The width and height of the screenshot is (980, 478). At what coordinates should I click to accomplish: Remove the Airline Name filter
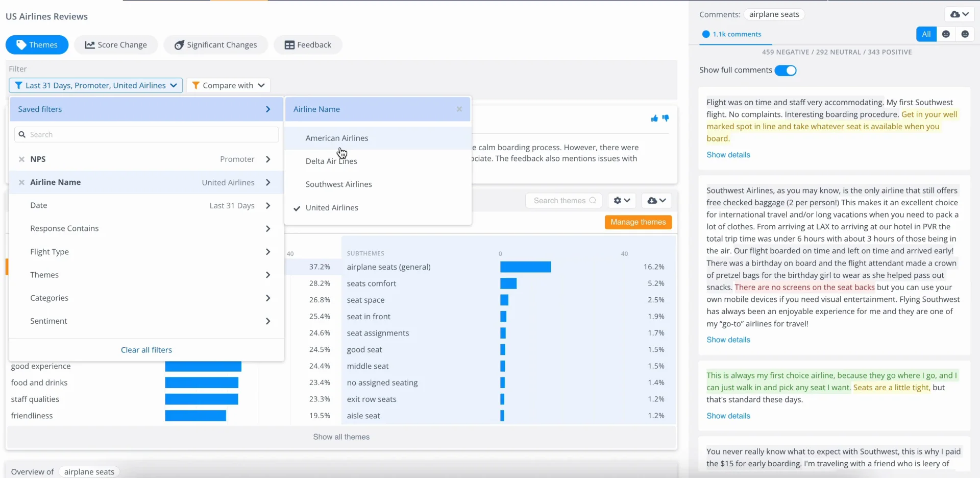21,182
